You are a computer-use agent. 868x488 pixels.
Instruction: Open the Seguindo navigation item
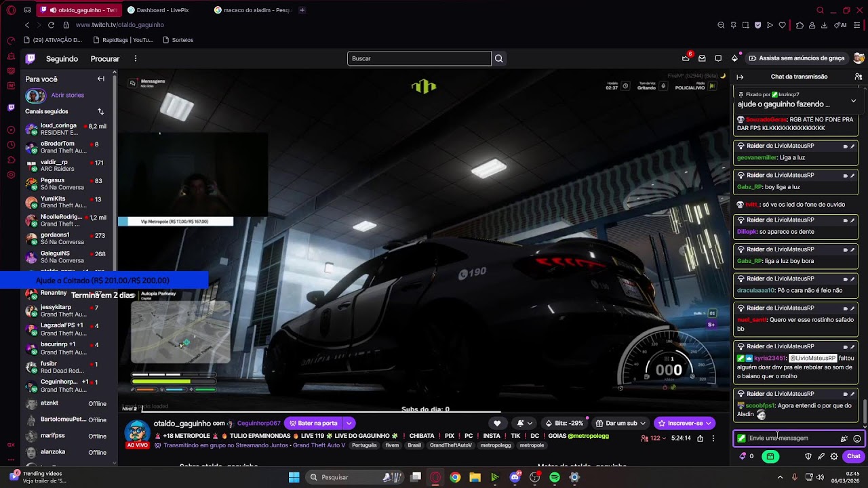[62, 59]
